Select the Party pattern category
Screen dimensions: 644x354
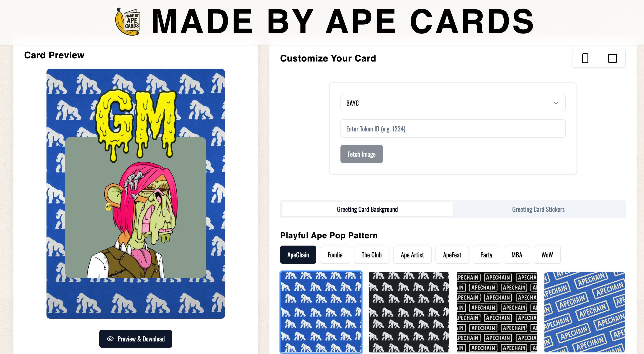pos(486,255)
